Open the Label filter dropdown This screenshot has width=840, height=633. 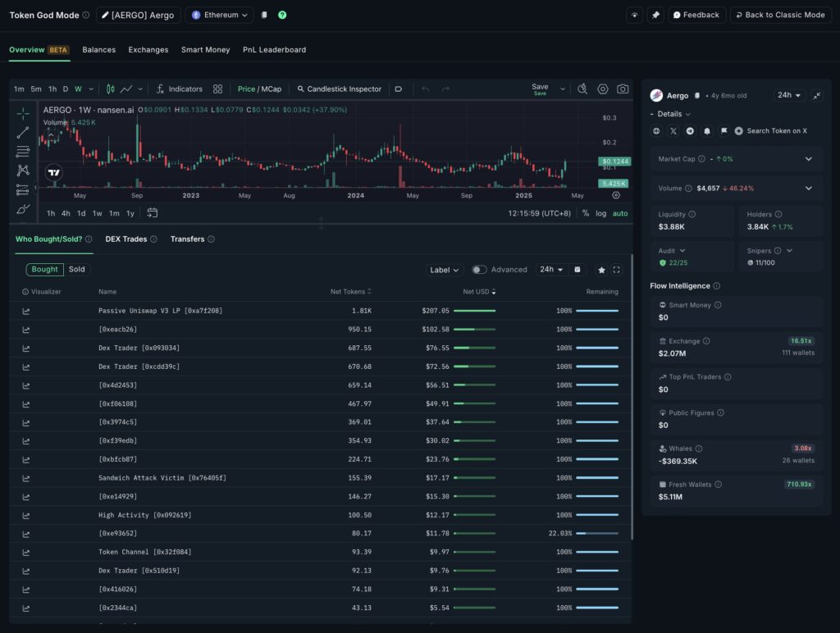coord(444,270)
